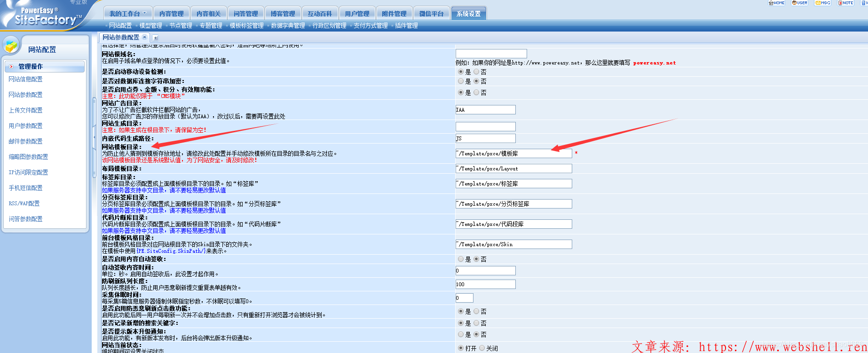
Task: Click the 标签库目录 input field
Action: [514, 184]
